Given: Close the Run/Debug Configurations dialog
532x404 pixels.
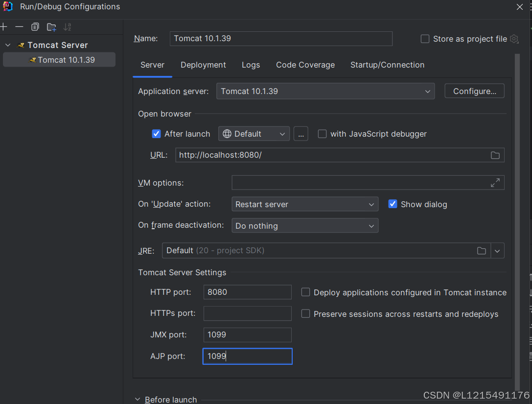Looking at the screenshot, I should [519, 7].
